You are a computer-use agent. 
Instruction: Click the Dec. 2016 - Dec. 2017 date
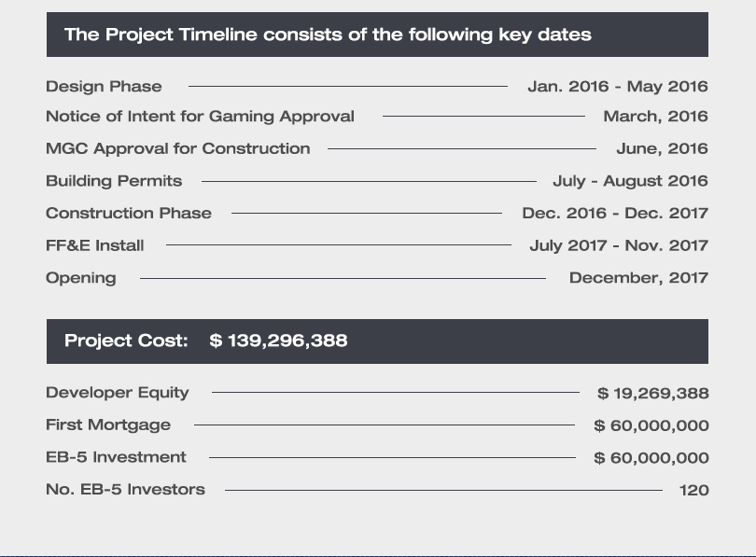click(x=615, y=213)
